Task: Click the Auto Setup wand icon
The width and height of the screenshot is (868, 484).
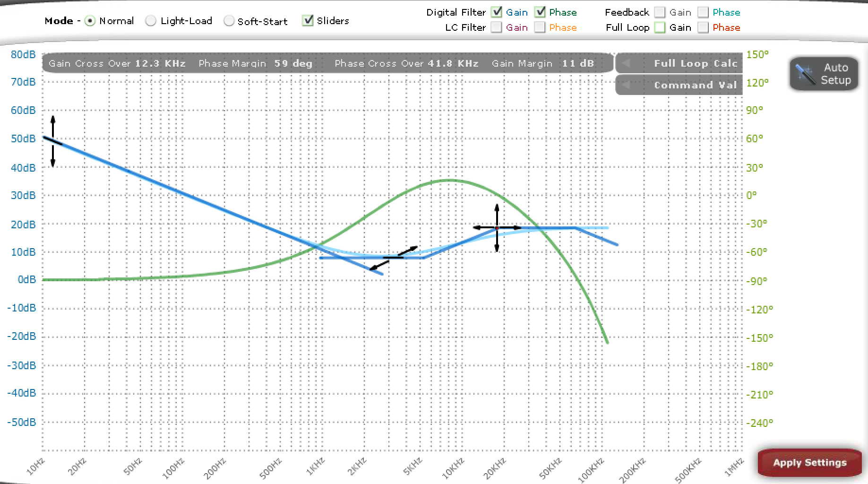Action: [x=805, y=74]
